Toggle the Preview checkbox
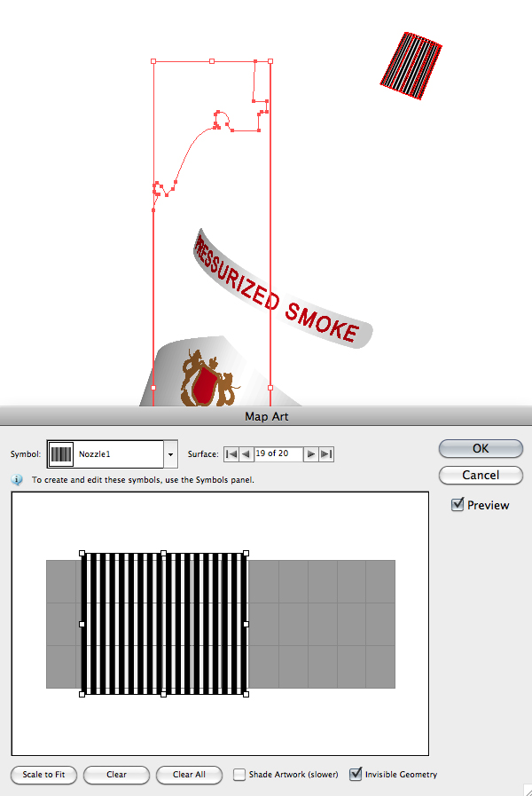The image size is (532, 796). [458, 504]
